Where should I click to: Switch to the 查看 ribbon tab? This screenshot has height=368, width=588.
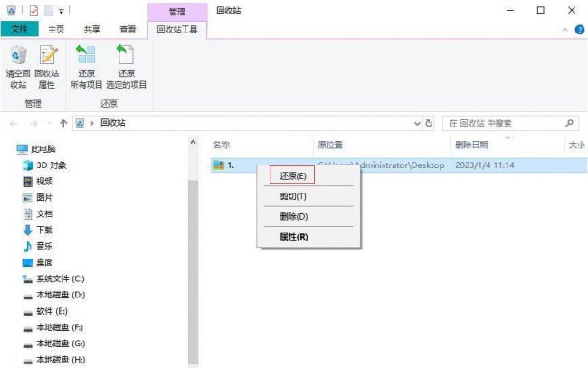(x=128, y=29)
